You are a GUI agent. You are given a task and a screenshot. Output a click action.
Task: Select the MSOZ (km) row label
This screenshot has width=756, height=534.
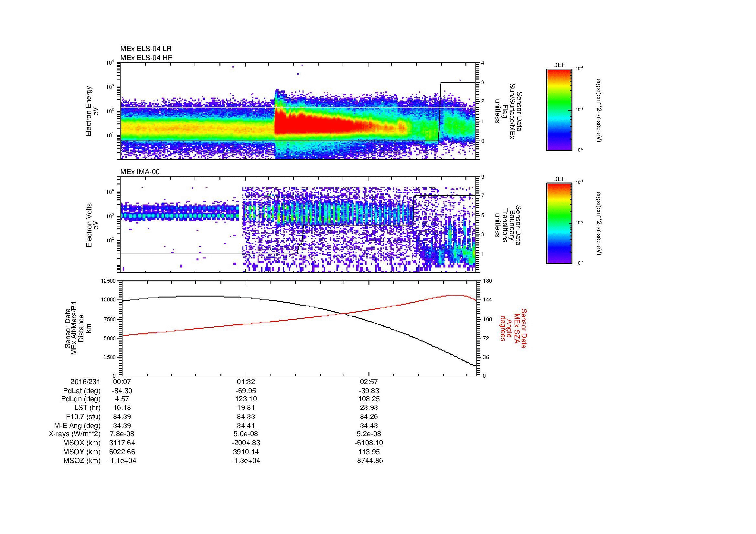82,461
